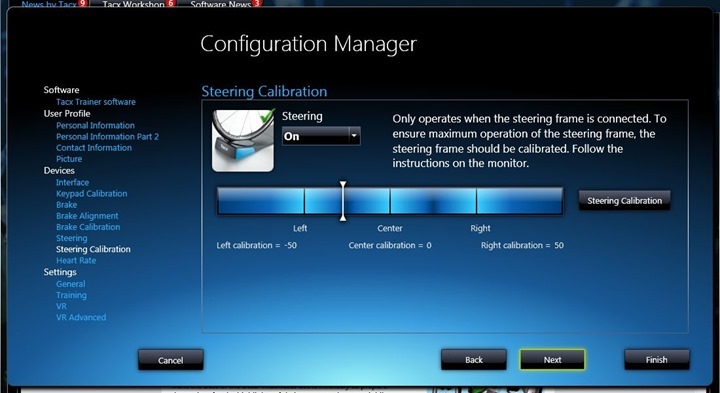Click the Steering Calibration button
Viewport: 720px width, 393px height.
click(x=624, y=201)
